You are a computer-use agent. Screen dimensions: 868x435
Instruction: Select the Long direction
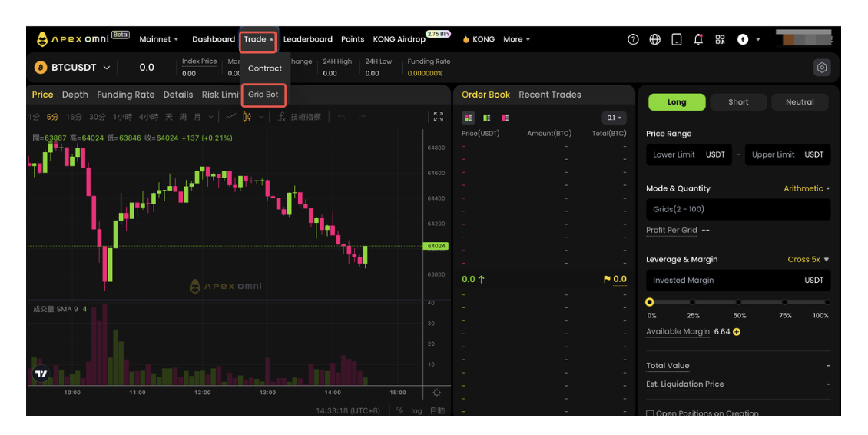[677, 102]
